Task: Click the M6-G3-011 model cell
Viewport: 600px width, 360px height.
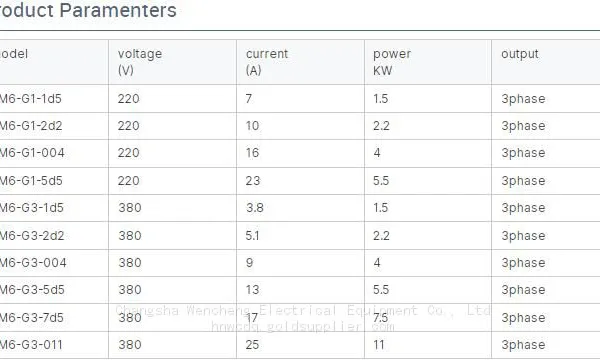Action: 54,345
